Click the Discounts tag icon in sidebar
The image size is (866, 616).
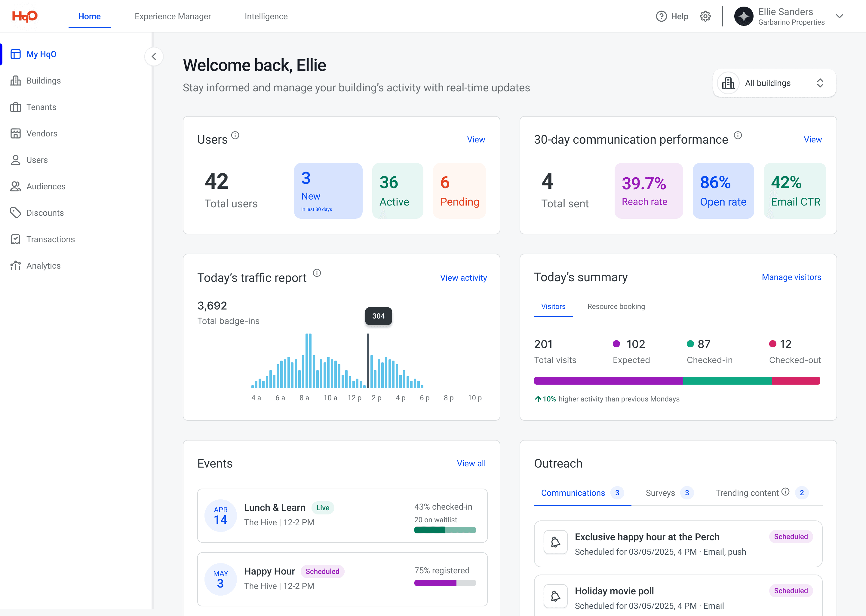click(x=16, y=213)
